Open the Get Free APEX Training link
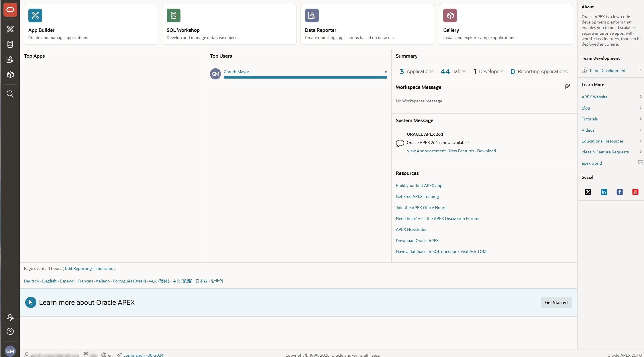Image resolution: width=644 pixels, height=357 pixels. coord(417,196)
